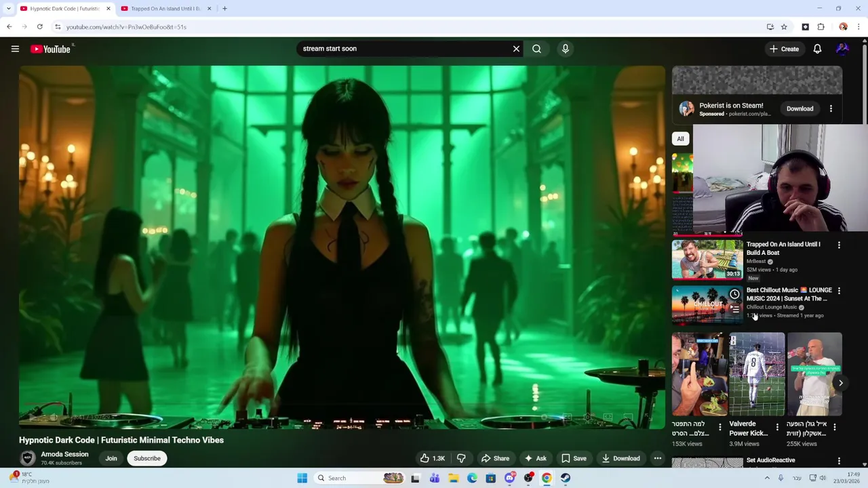
Task: Select the 'All' filter chip
Action: click(x=680, y=138)
